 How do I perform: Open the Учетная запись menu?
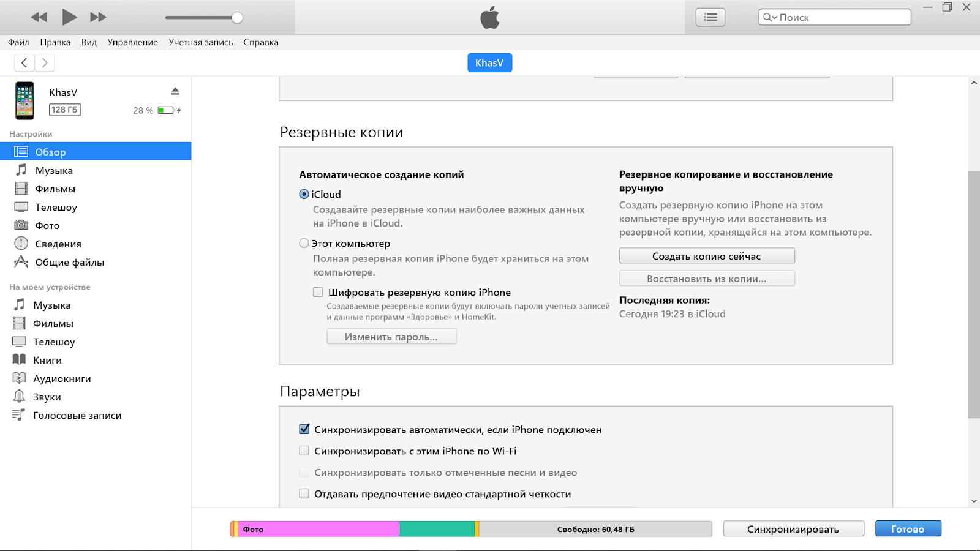[201, 42]
